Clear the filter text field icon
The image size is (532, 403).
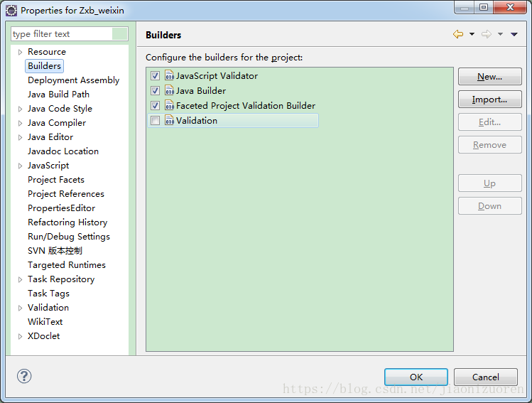(x=119, y=34)
